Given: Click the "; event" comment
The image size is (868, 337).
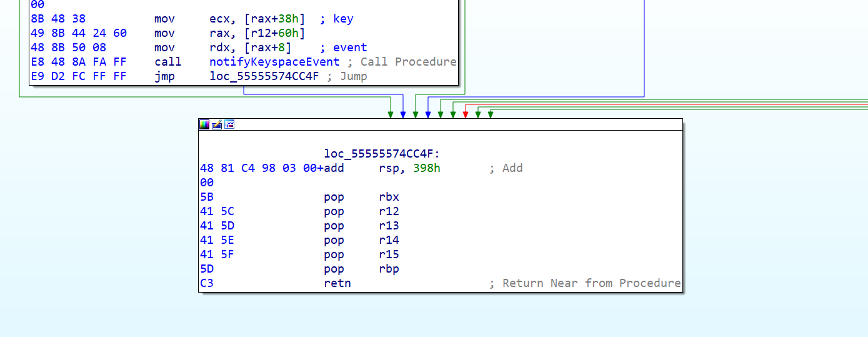Looking at the screenshot, I should tap(343, 48).
